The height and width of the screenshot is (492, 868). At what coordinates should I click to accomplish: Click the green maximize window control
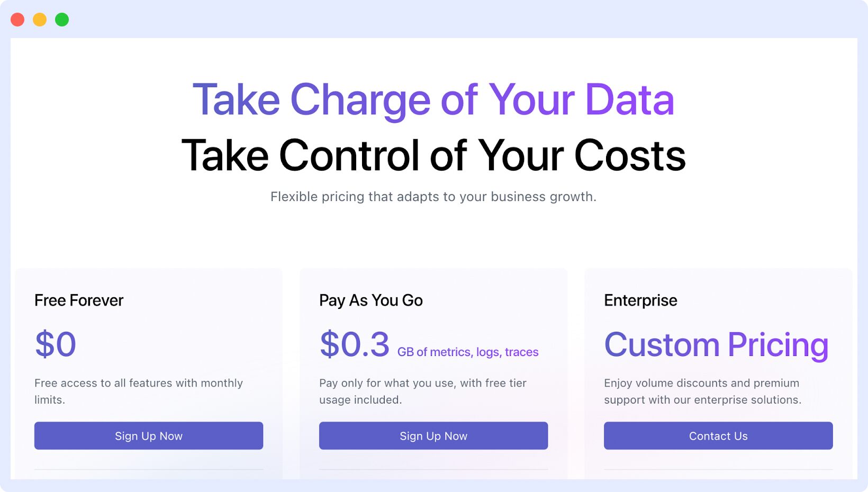pyautogui.click(x=61, y=19)
